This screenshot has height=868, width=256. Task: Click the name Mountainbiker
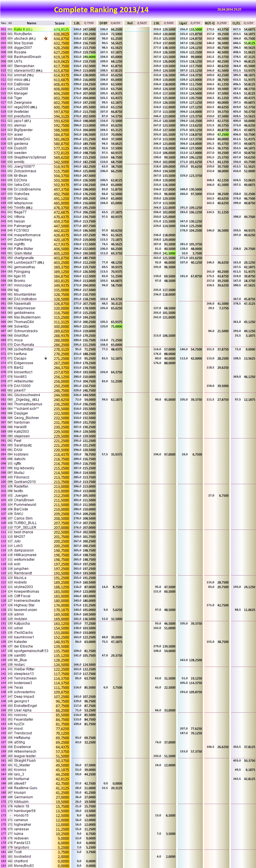(25, 294)
